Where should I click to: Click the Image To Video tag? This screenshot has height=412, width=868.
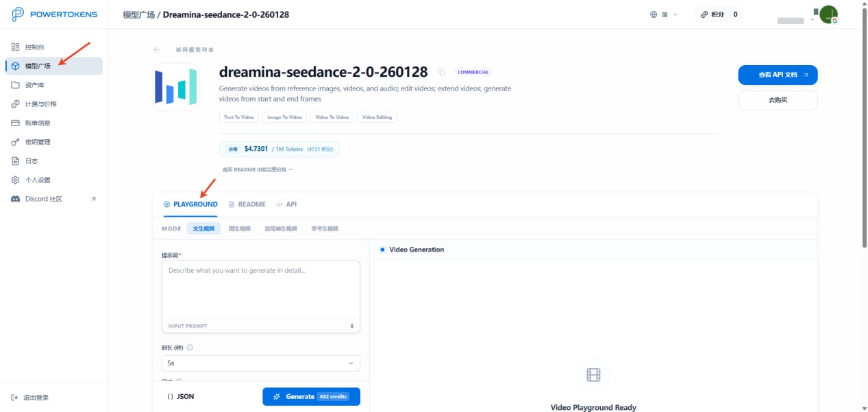coord(284,117)
